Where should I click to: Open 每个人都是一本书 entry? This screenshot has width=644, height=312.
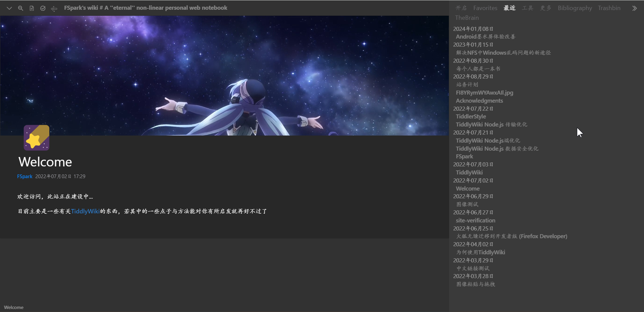pyautogui.click(x=478, y=69)
